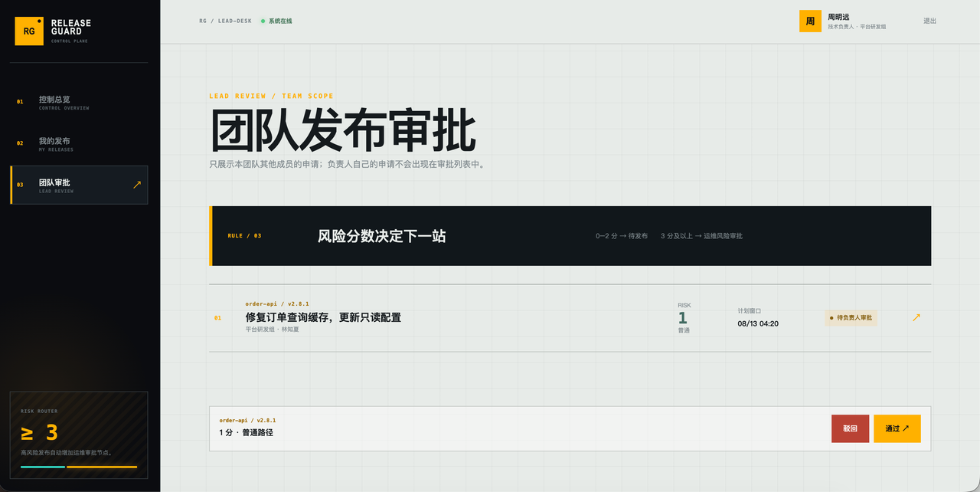Click the 通过 approve button

point(897,428)
